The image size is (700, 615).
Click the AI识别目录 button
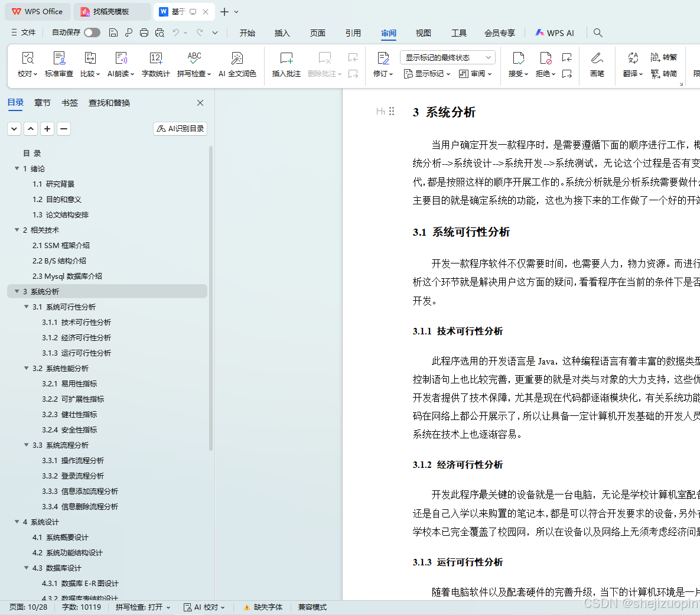tap(180, 129)
